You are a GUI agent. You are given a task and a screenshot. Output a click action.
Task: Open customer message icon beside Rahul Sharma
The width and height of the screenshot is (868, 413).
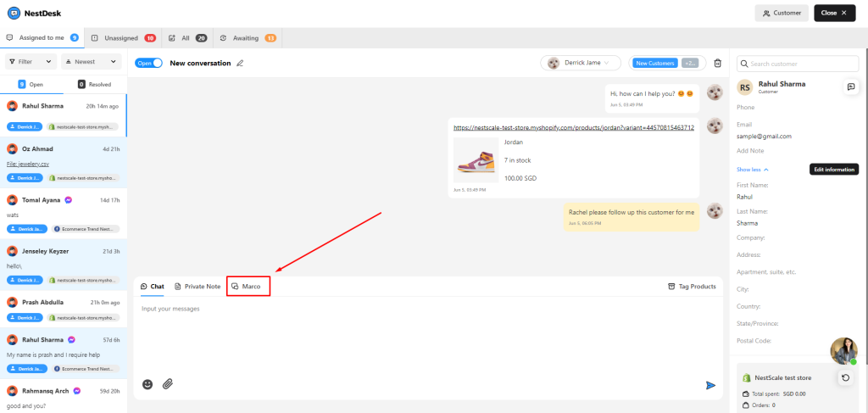tap(851, 87)
